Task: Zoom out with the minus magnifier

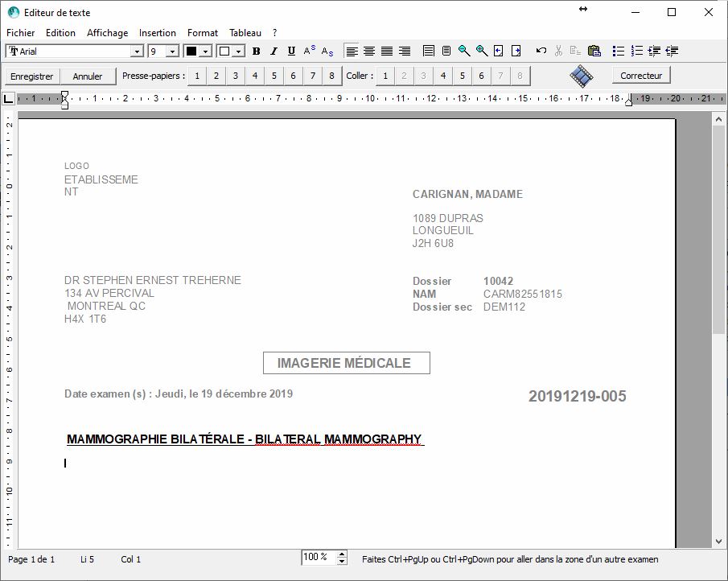Action: [464, 51]
